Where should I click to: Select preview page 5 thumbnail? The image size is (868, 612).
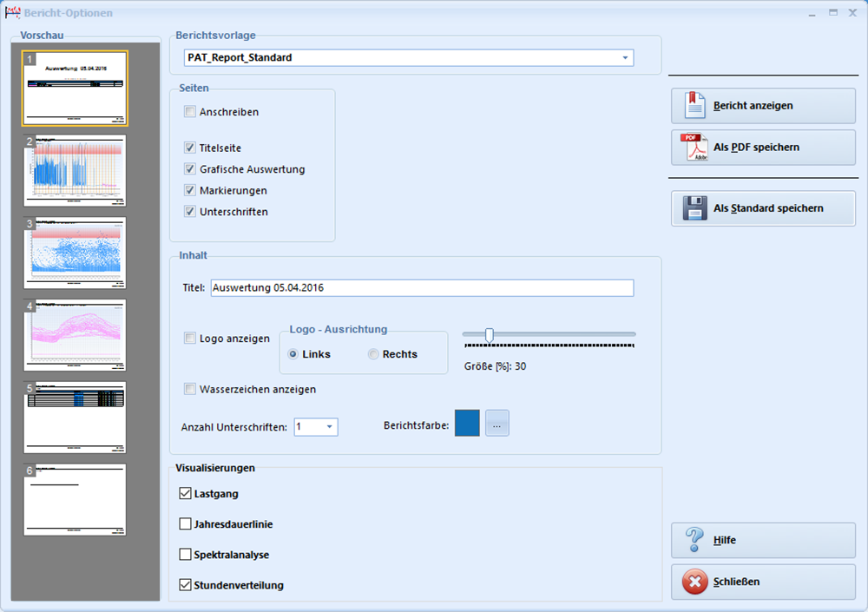[75, 417]
